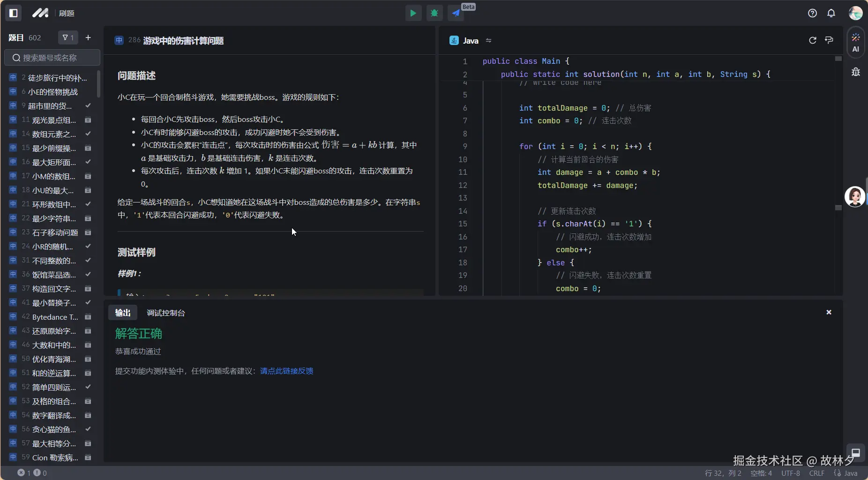Submit solution via the paper plane icon
Viewport: 868px width, 480px height.
pyautogui.click(x=455, y=13)
